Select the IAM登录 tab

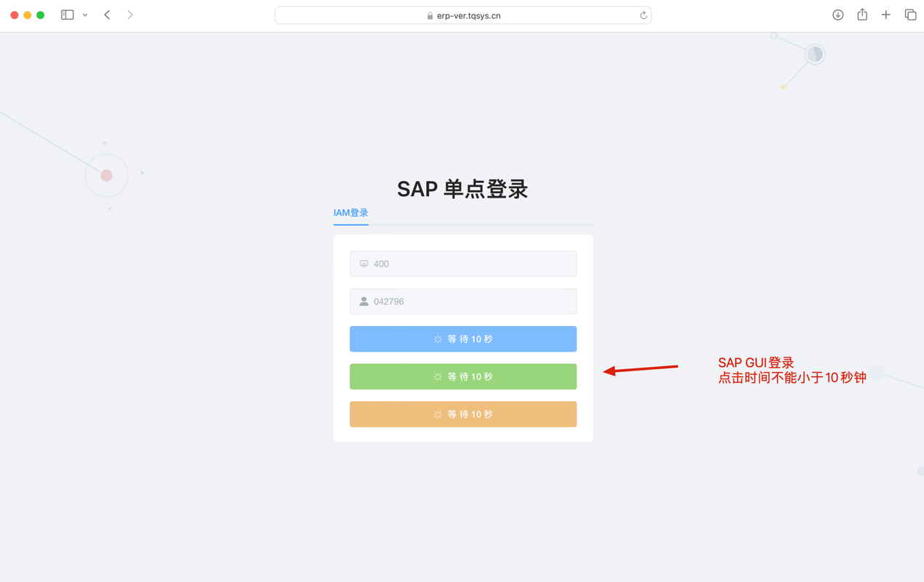(351, 213)
